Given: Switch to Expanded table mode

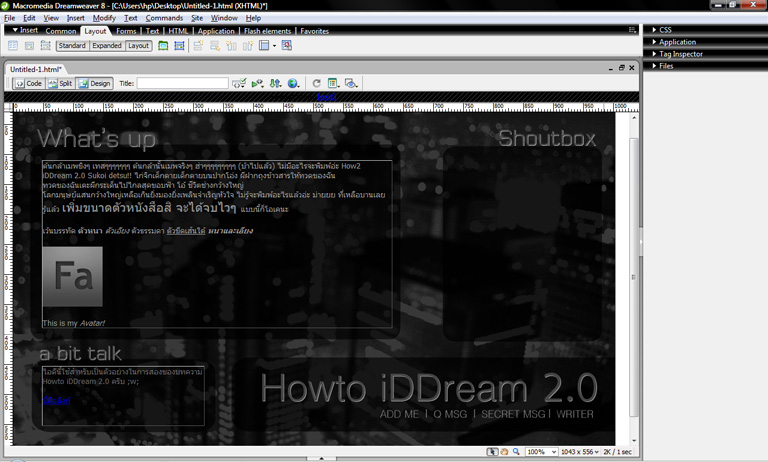Looking at the screenshot, I should point(107,46).
